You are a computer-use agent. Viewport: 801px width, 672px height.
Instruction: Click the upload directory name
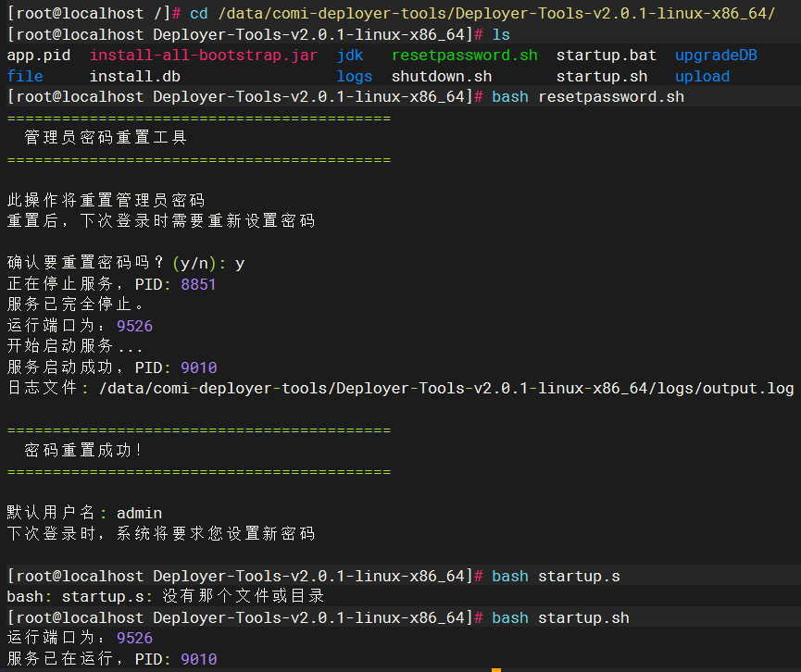pos(702,77)
